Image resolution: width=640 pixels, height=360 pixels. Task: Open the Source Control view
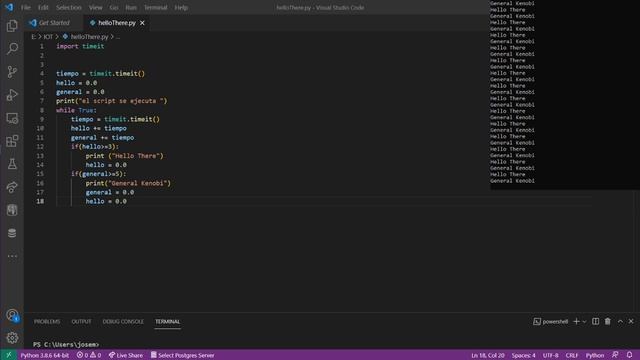12,72
